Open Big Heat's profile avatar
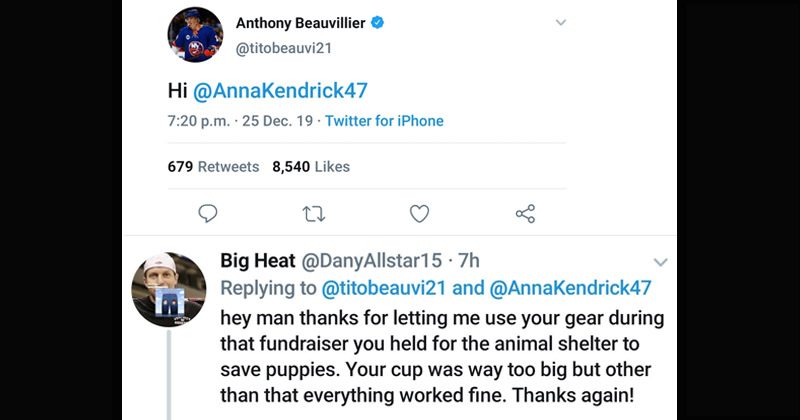This screenshot has height=420, width=800. (169, 289)
